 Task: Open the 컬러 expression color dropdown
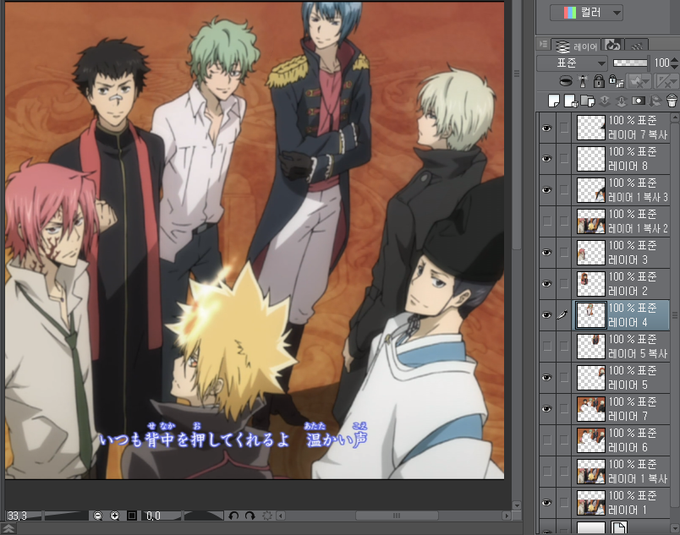click(586, 13)
